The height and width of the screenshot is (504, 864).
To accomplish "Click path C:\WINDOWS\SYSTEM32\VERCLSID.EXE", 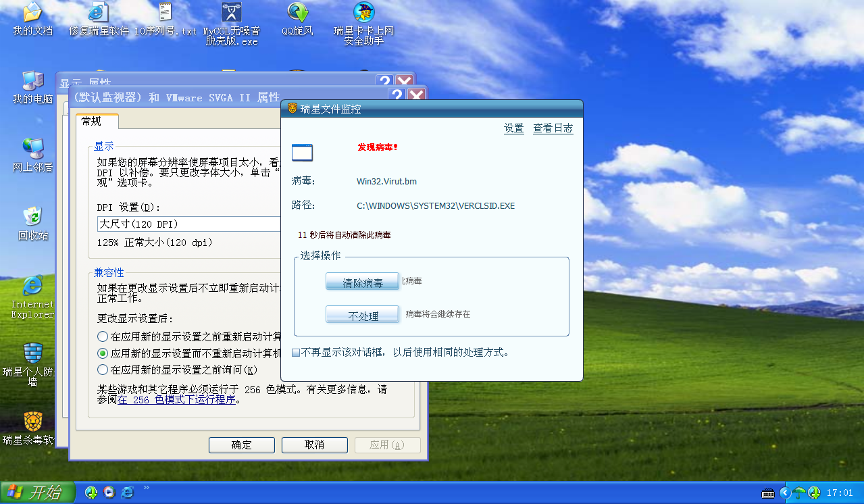I will coord(436,205).
